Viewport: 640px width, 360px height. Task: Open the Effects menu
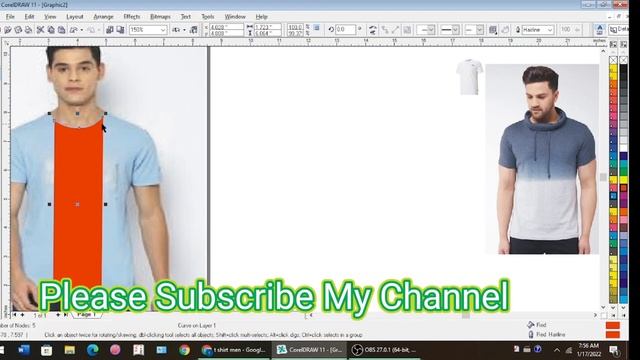131,17
